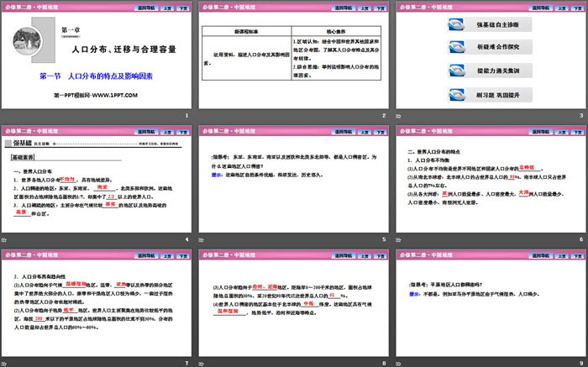The width and height of the screenshot is (588, 367).
Task: Click 下页 on slide 2 header
Action: (x=379, y=7)
